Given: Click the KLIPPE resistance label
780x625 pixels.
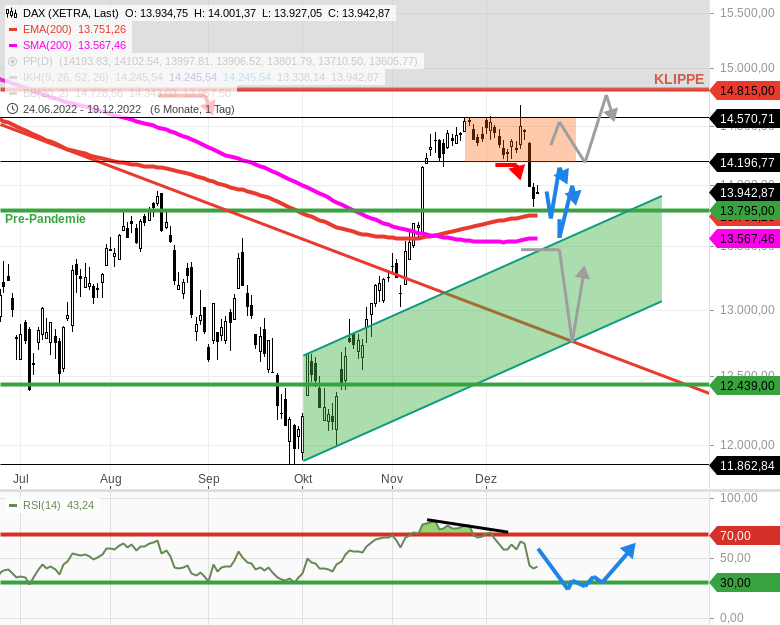Looking at the screenshot, I should pos(679,79).
